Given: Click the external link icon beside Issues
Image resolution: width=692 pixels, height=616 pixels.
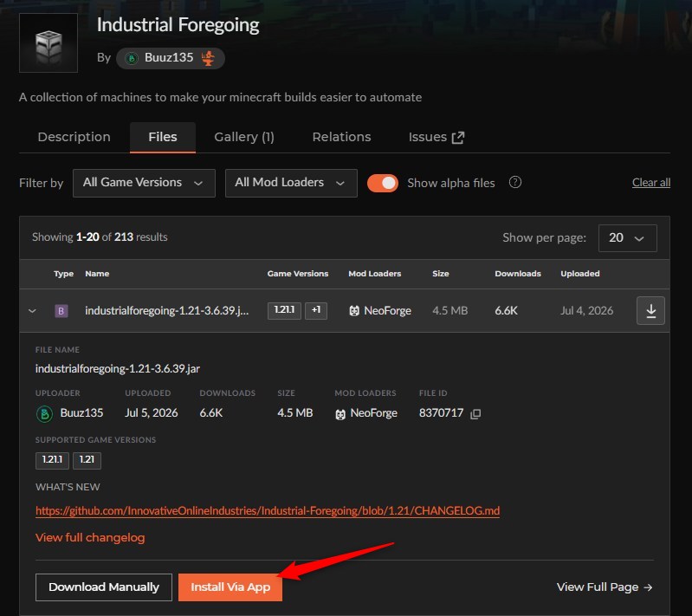Looking at the screenshot, I should click(458, 138).
